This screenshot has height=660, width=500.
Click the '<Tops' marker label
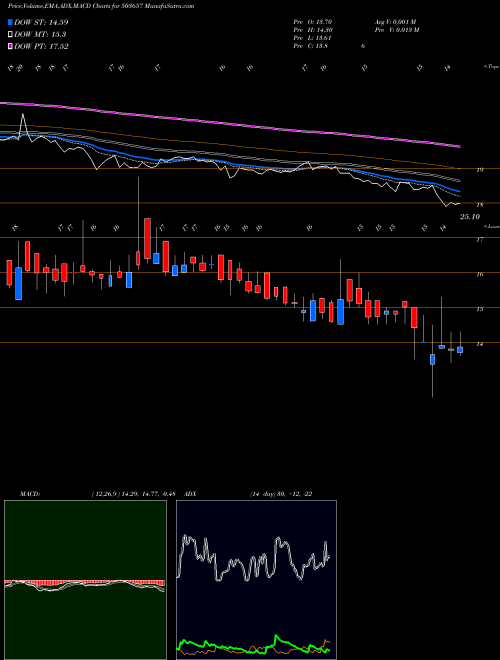[492, 67]
